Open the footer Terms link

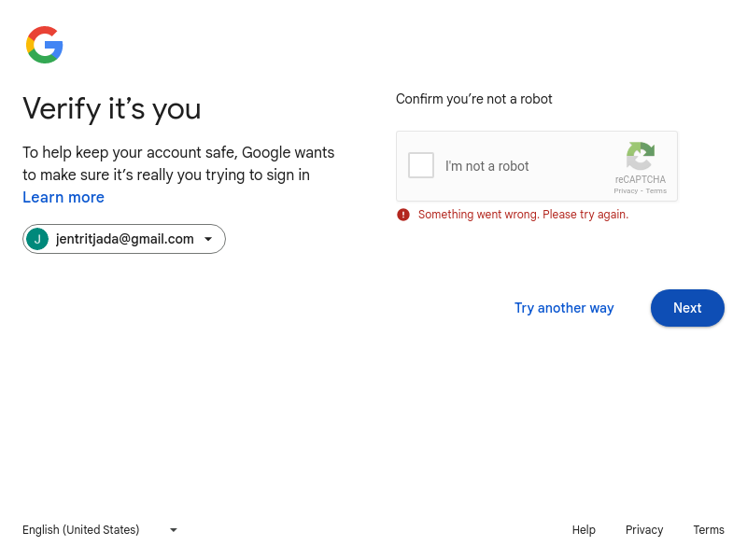coord(709,530)
